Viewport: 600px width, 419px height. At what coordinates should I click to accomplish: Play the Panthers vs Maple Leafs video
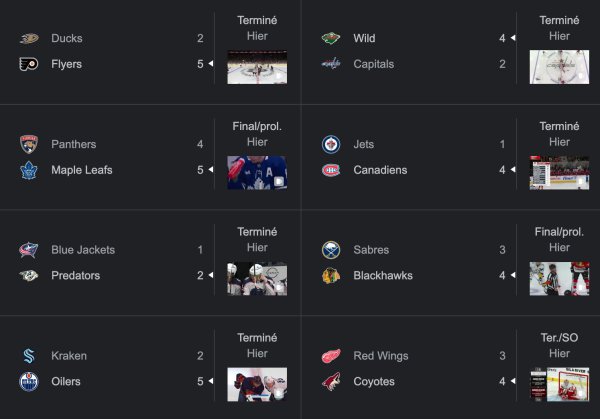pyautogui.click(x=257, y=173)
